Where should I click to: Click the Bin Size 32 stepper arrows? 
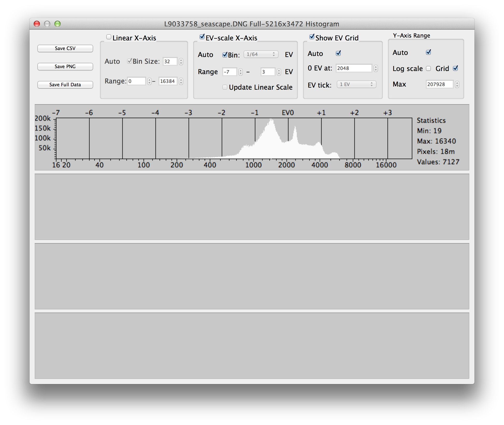tap(181, 61)
